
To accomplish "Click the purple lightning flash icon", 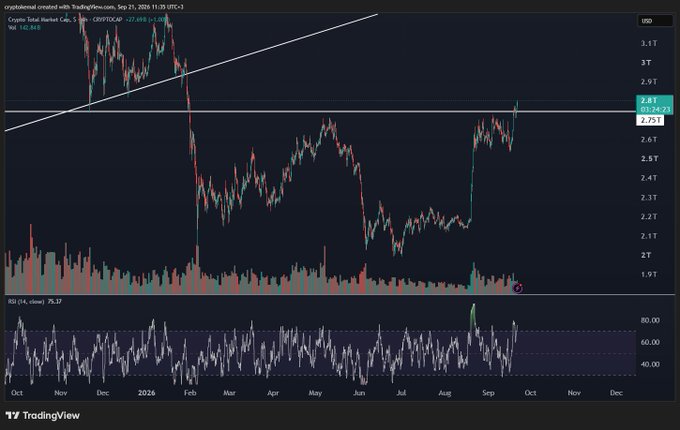I will (x=517, y=288).
